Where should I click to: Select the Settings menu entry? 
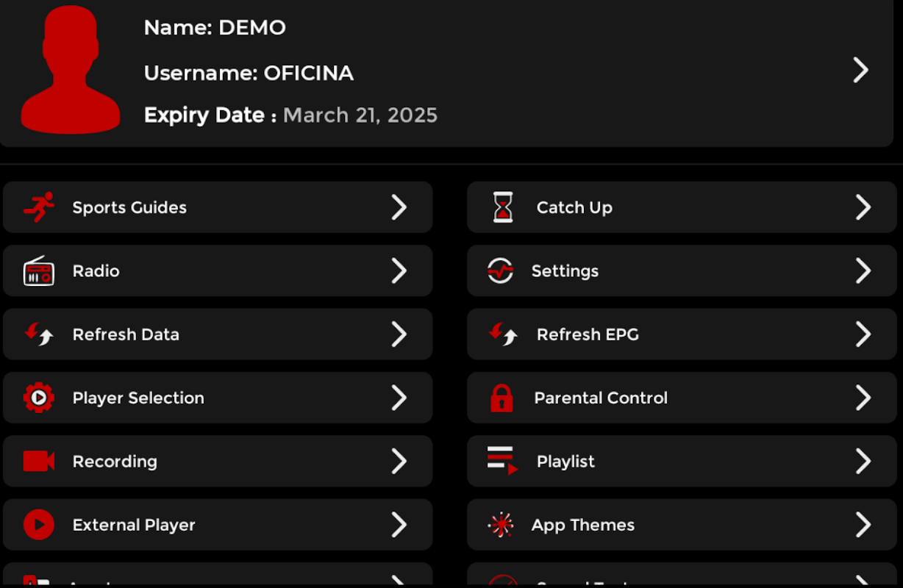[x=565, y=271]
